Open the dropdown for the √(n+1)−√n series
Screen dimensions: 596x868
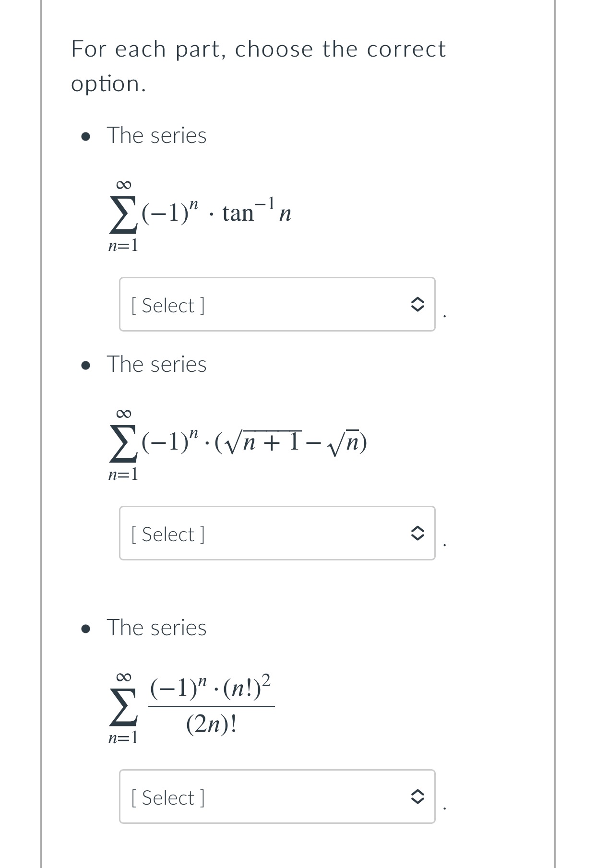point(277,534)
